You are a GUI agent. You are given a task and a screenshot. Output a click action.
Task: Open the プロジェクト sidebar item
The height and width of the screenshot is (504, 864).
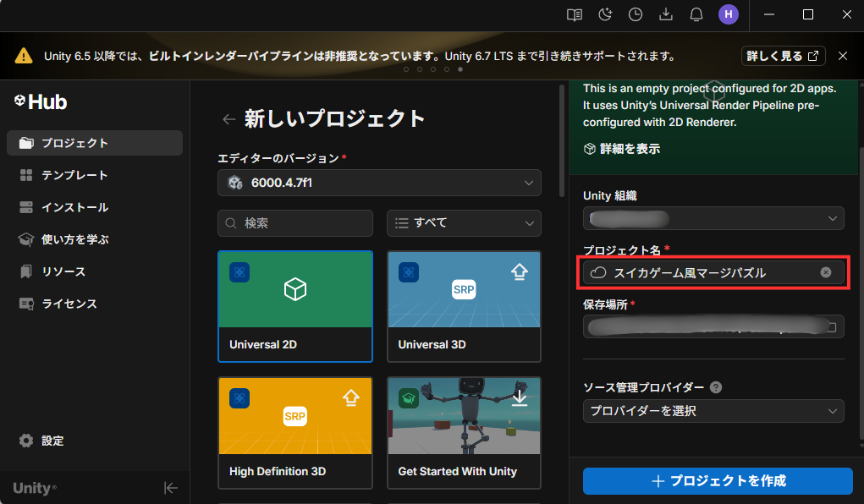tap(95, 143)
